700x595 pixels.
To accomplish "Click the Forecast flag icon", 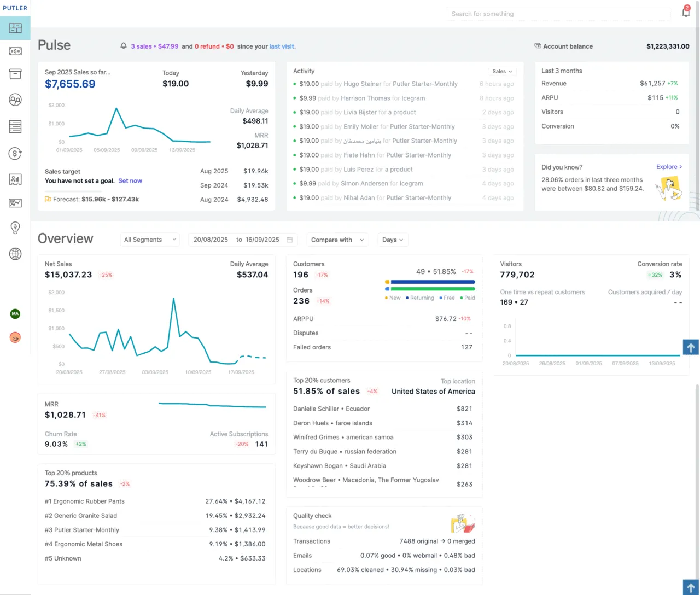I will click(x=48, y=199).
